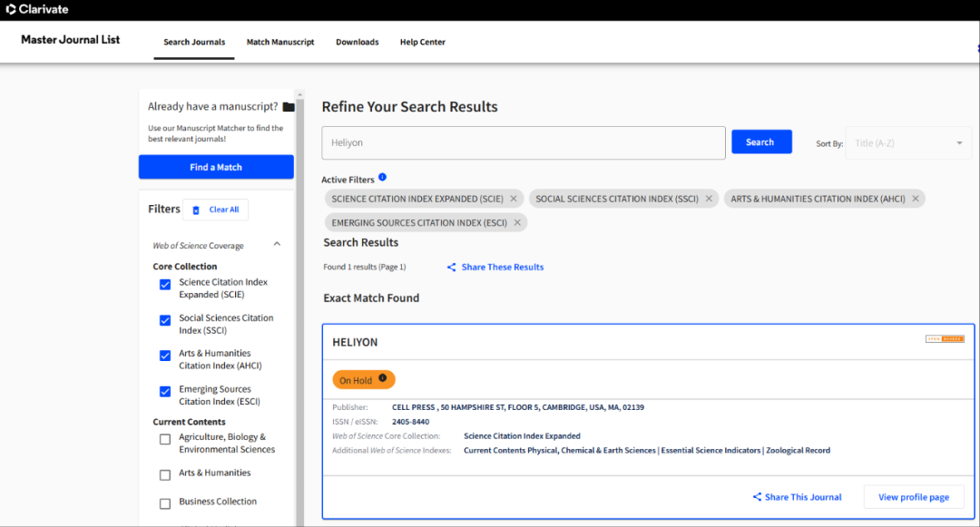Check Arts & Humanities under Current Contents
Image resolution: width=980 pixels, height=527 pixels.
[165, 475]
